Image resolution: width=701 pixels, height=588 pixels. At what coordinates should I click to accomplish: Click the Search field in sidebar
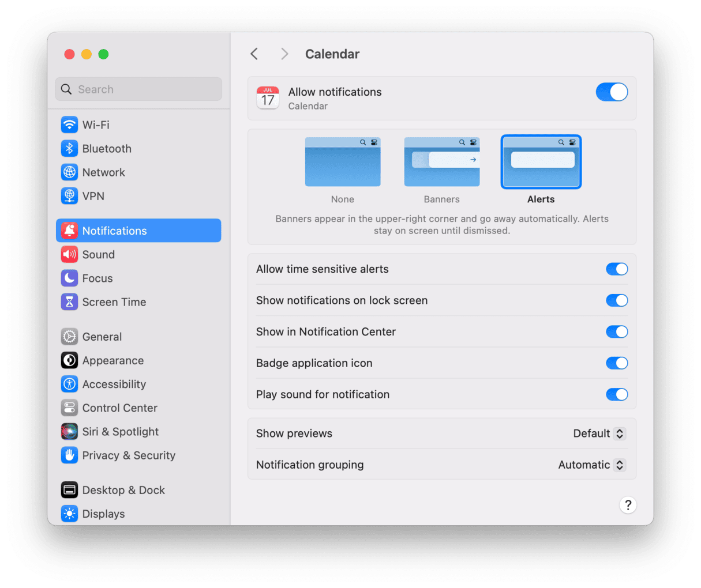pyautogui.click(x=138, y=89)
